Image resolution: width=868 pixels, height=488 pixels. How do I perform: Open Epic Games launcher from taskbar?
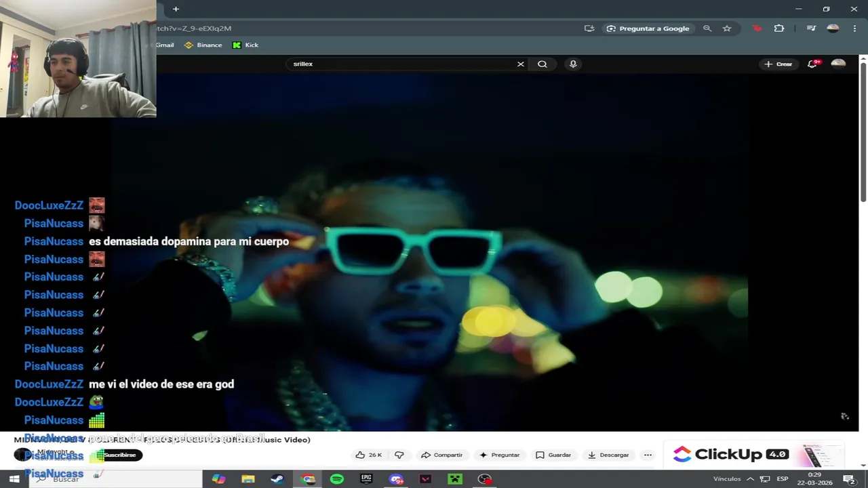click(366, 479)
